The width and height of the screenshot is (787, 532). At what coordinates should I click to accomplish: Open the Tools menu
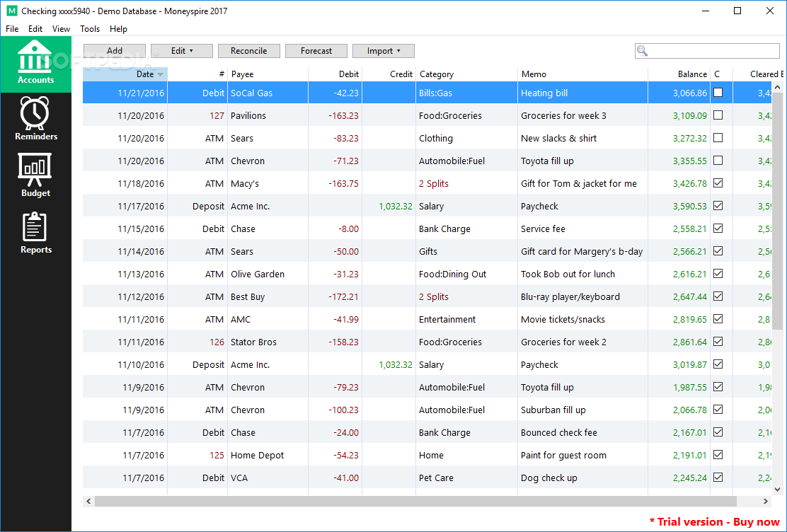click(90, 28)
